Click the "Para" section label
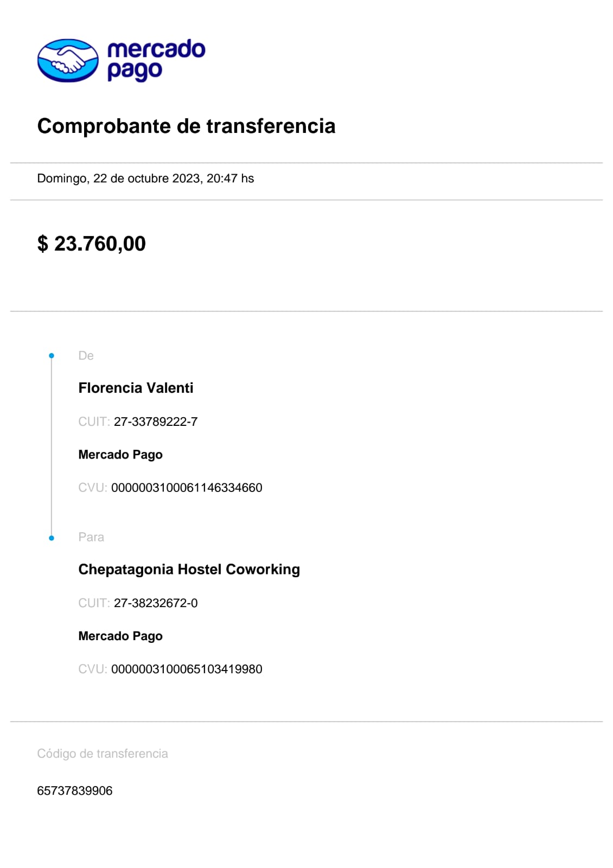This screenshot has width=613, height=868. coord(91,537)
